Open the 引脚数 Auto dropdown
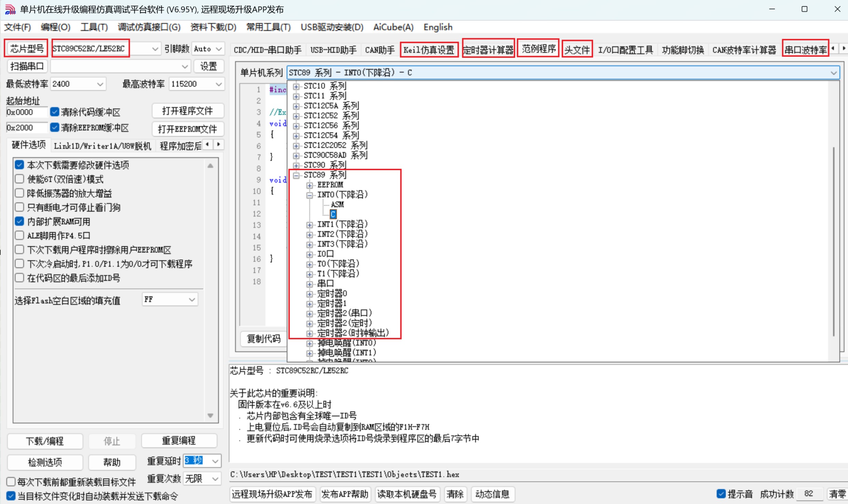Image resolution: width=848 pixels, height=504 pixels. pos(219,49)
